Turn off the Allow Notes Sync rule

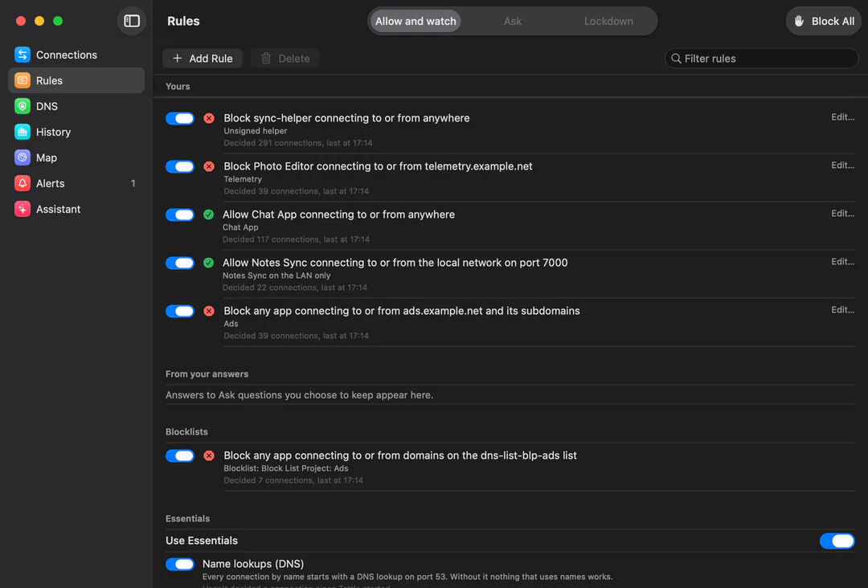tap(180, 263)
